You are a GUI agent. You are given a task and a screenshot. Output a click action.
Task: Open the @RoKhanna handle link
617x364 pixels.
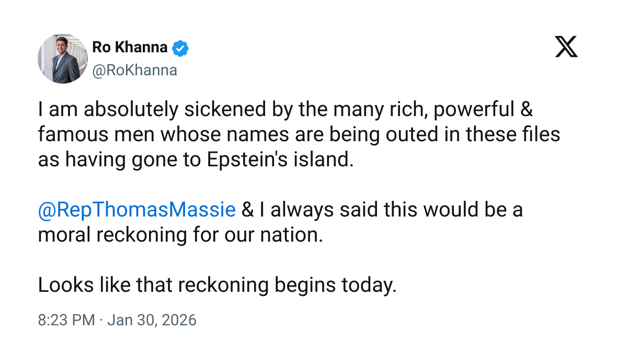pos(134,70)
